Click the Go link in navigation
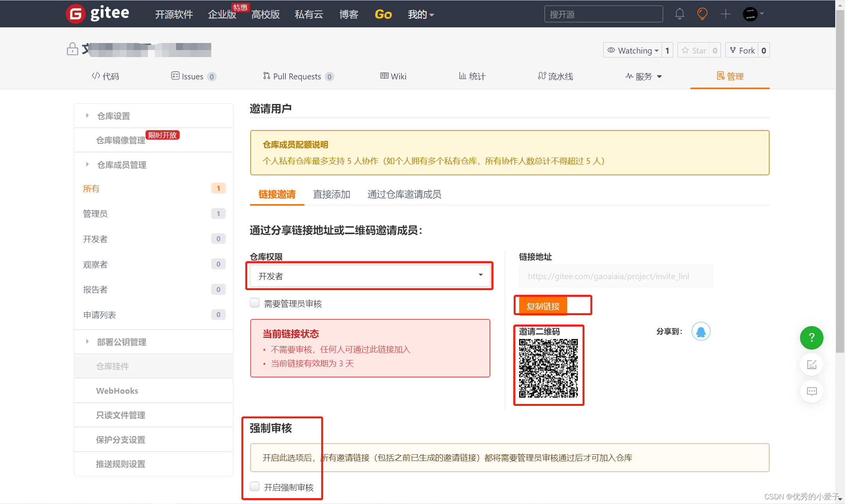The width and height of the screenshot is (845, 504). (x=383, y=14)
